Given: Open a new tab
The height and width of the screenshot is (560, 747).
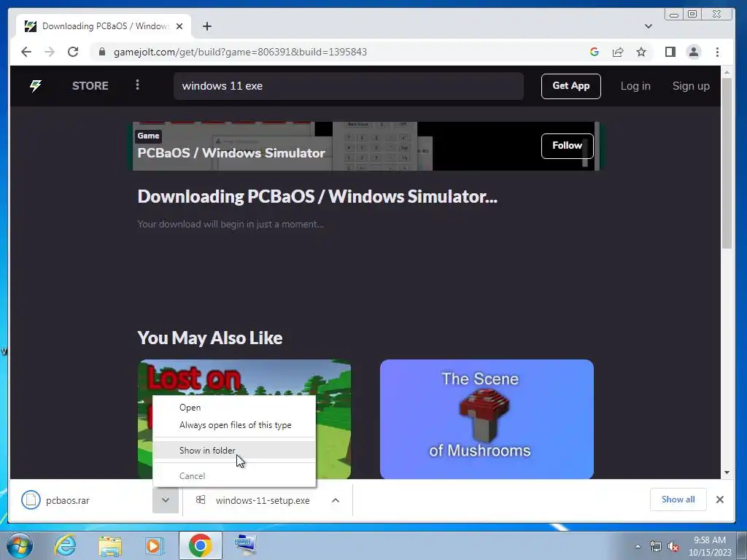Looking at the screenshot, I should click(206, 26).
